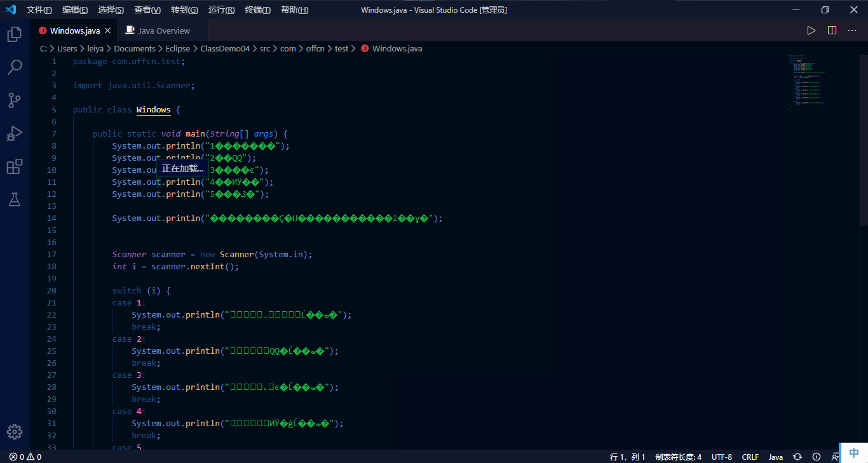
Task: Open the Extensions marketplace icon
Action: pyautogui.click(x=14, y=166)
